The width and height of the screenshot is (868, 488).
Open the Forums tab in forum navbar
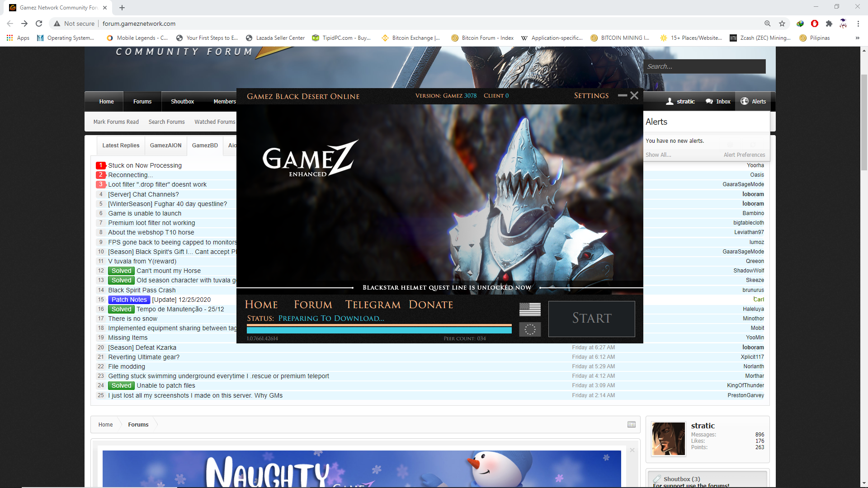coord(142,102)
